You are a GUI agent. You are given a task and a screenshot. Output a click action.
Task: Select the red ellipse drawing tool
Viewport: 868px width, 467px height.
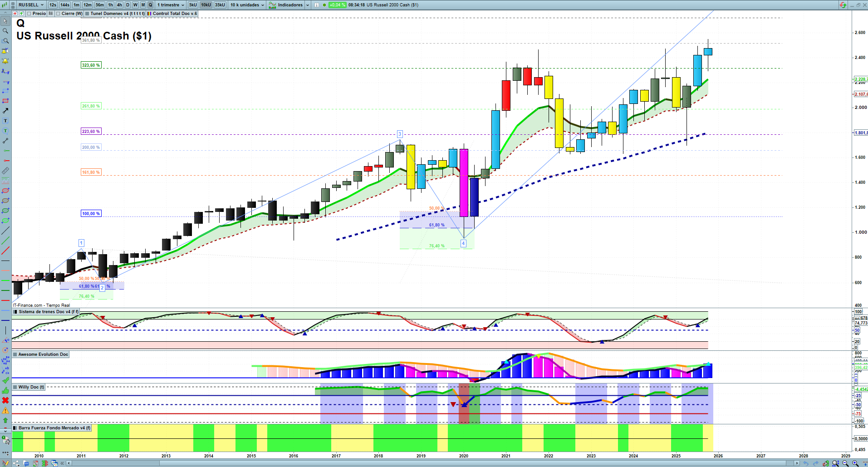pyautogui.click(x=5, y=191)
